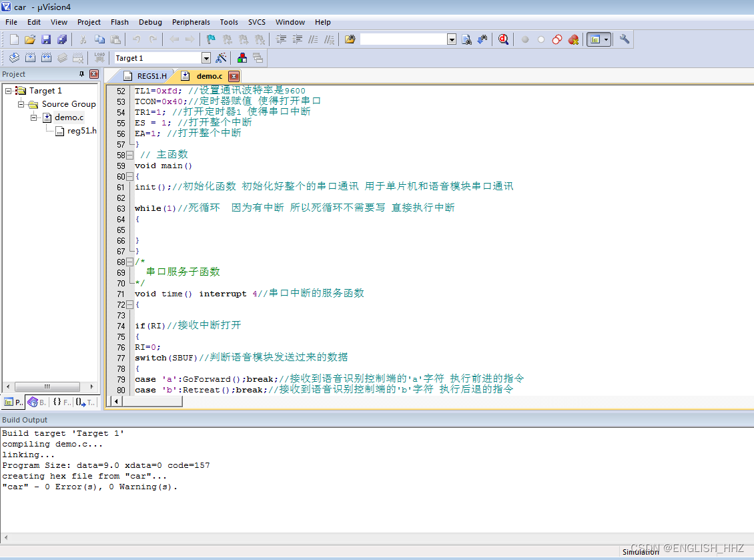Pin the Project panel
Viewport: 754px width, 560px height.
[x=82, y=74]
